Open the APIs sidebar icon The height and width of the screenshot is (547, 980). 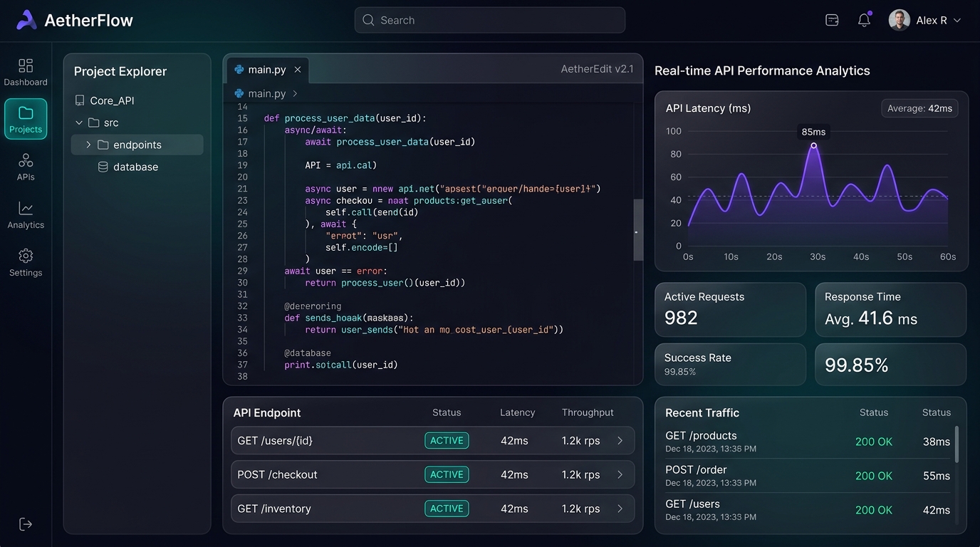pos(26,160)
